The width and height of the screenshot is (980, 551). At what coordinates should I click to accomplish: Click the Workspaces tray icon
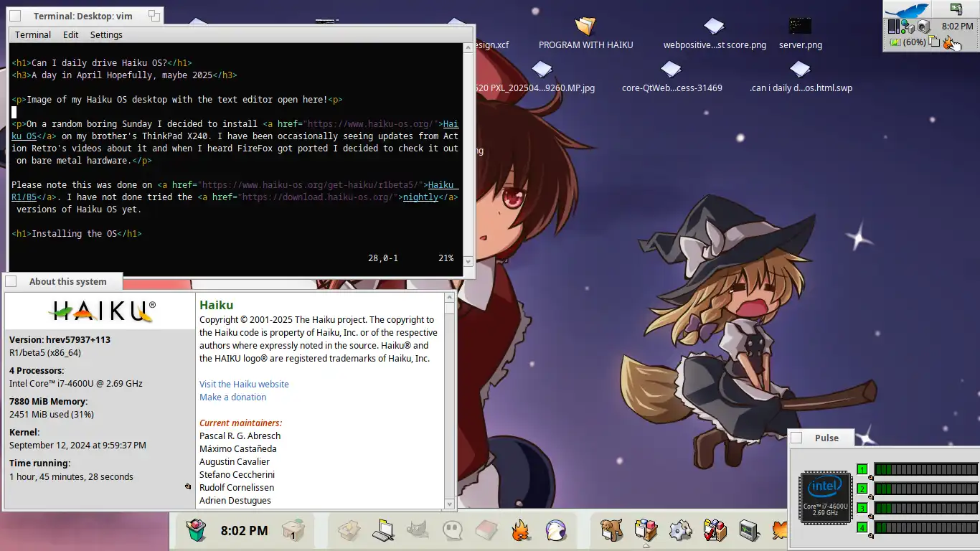[x=934, y=42]
